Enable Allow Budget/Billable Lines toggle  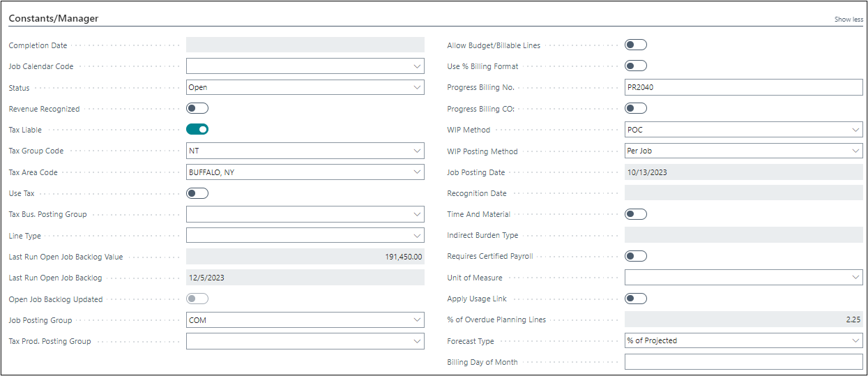[x=636, y=45]
